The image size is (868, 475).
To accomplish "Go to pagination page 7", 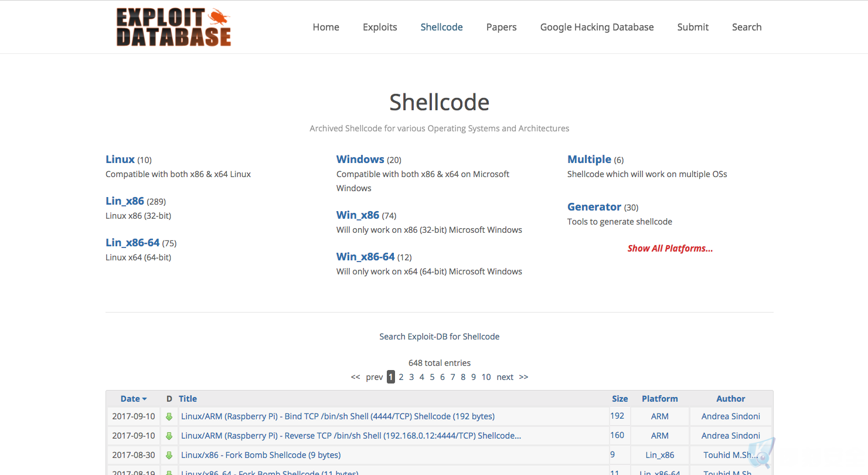I will (x=452, y=377).
